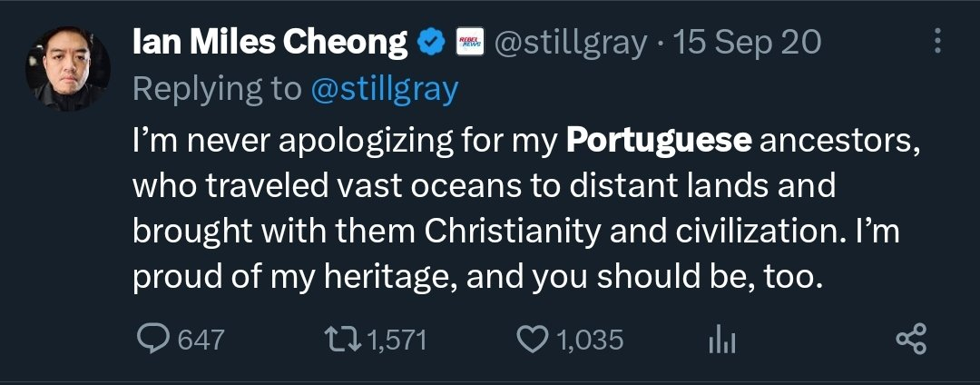Like the tweet with the heart icon
Screen dimensions: 980x385
point(531,340)
